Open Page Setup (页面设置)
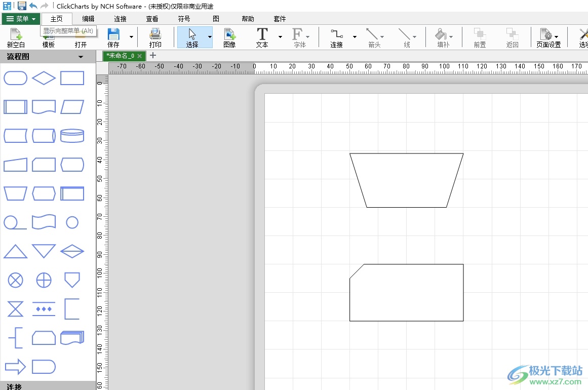 (548, 37)
